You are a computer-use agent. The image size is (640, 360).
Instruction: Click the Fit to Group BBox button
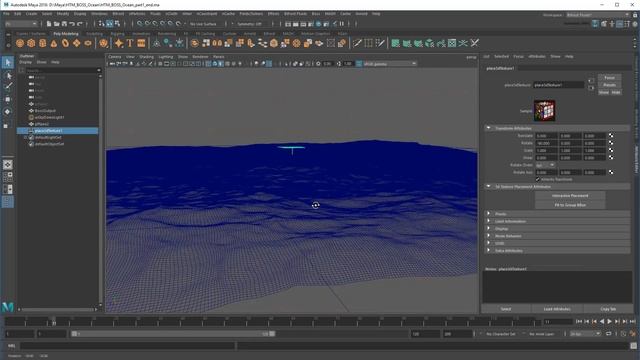pos(570,205)
